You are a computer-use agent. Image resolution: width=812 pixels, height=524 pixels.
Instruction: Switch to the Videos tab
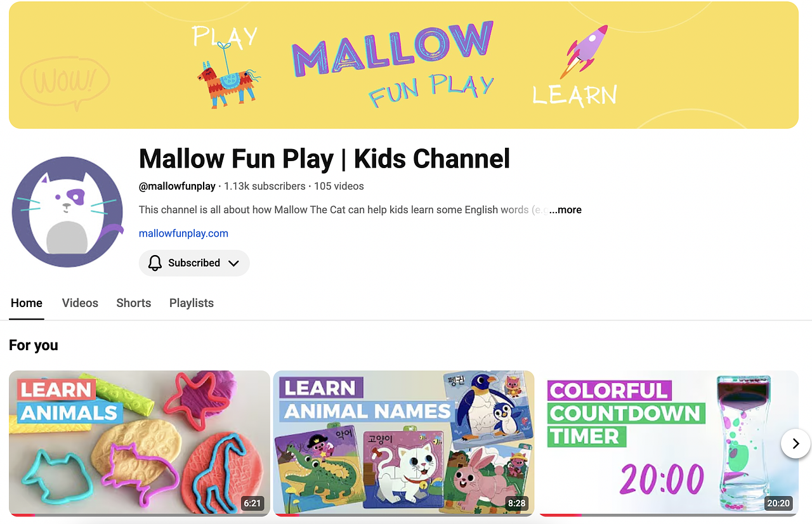pos(80,303)
